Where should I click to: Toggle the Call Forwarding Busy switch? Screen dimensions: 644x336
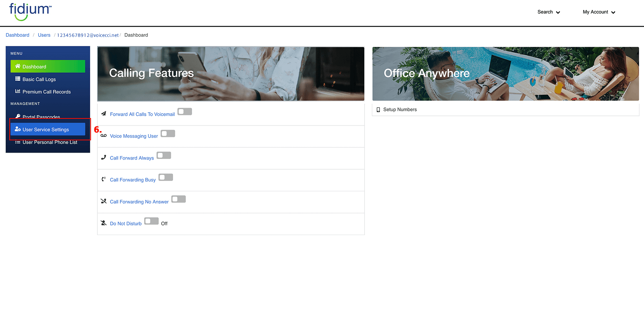pyautogui.click(x=166, y=177)
